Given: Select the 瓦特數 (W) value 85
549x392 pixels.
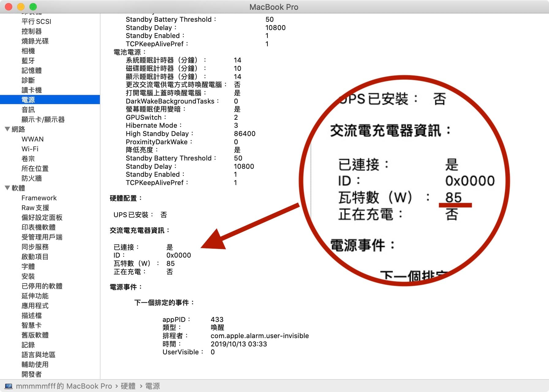Looking at the screenshot, I should (x=170, y=263).
